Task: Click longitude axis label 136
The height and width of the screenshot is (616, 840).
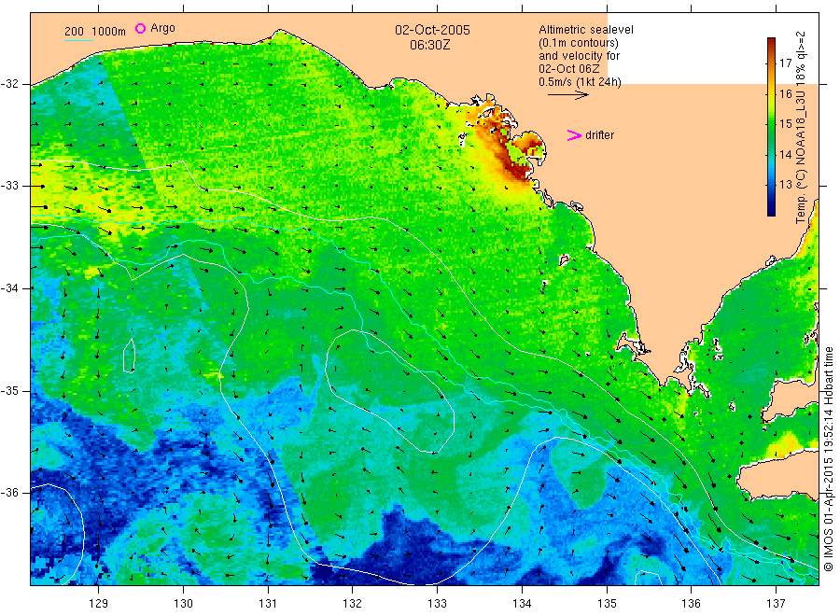Action: (x=691, y=604)
